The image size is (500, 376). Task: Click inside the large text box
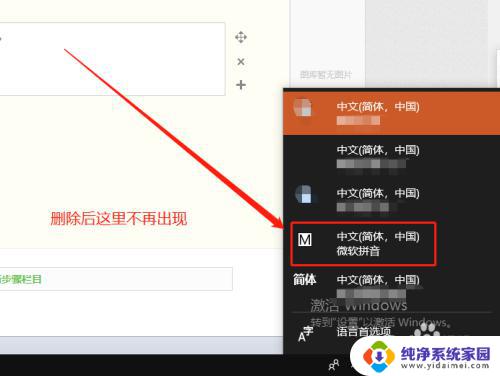click(112, 59)
